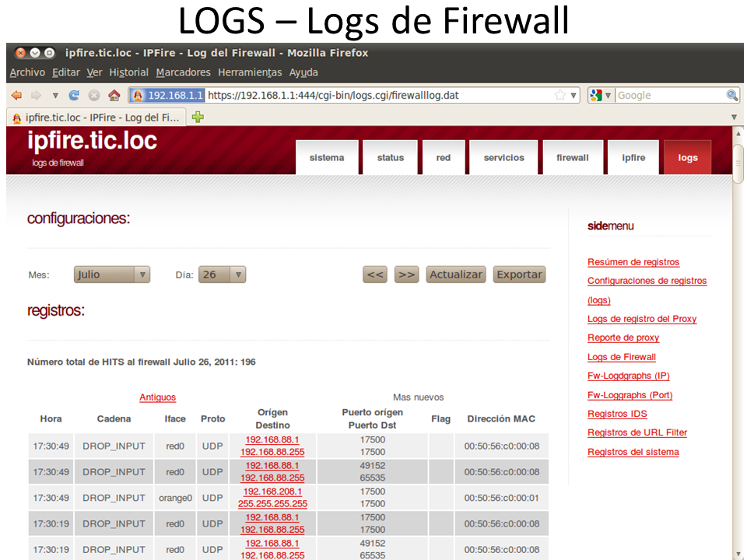Click the bookmark star in the URL bar

pyautogui.click(x=559, y=96)
